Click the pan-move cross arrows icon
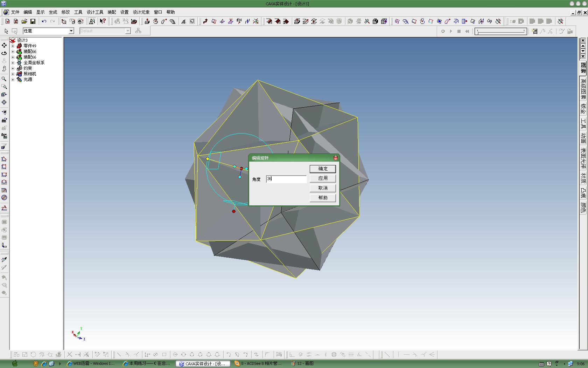The image size is (588, 368). [x=4, y=46]
